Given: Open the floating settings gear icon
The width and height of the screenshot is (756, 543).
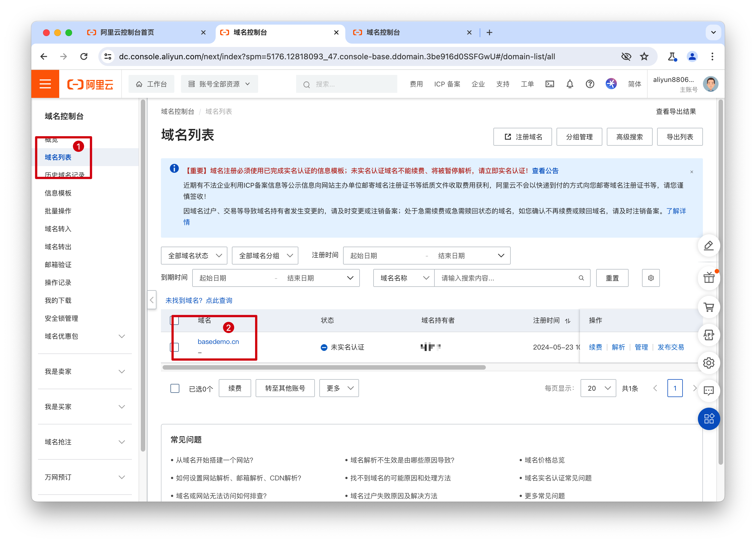Looking at the screenshot, I should 708,363.
